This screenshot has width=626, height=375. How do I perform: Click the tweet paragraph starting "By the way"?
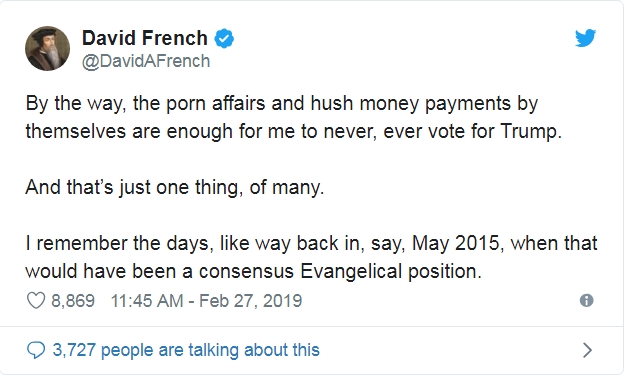pos(293,117)
